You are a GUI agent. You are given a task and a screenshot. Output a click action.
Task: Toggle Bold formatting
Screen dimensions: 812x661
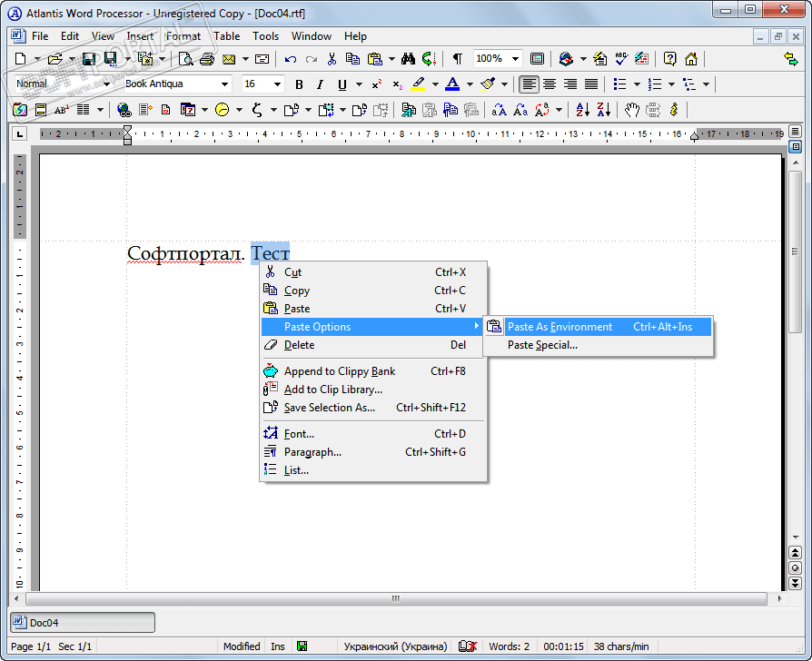[x=299, y=84]
